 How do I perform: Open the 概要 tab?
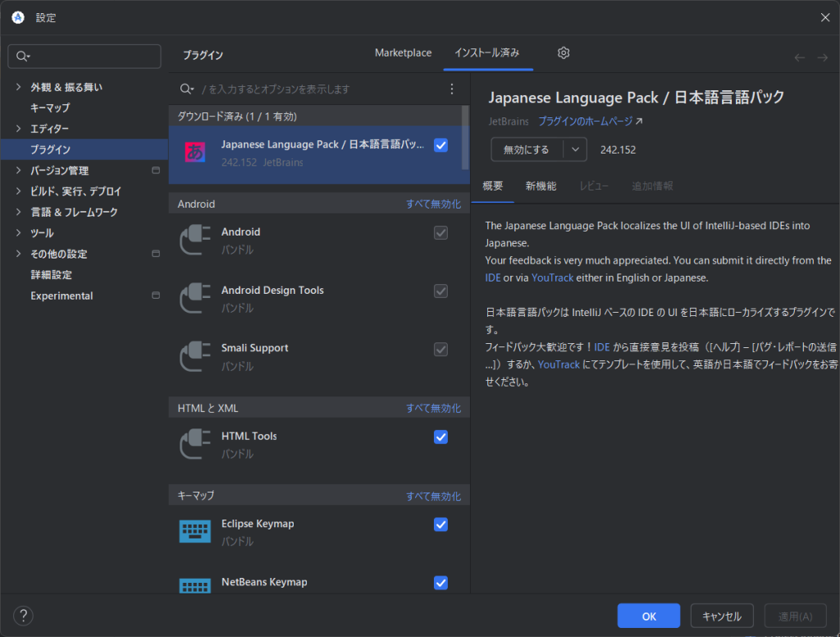tap(493, 186)
